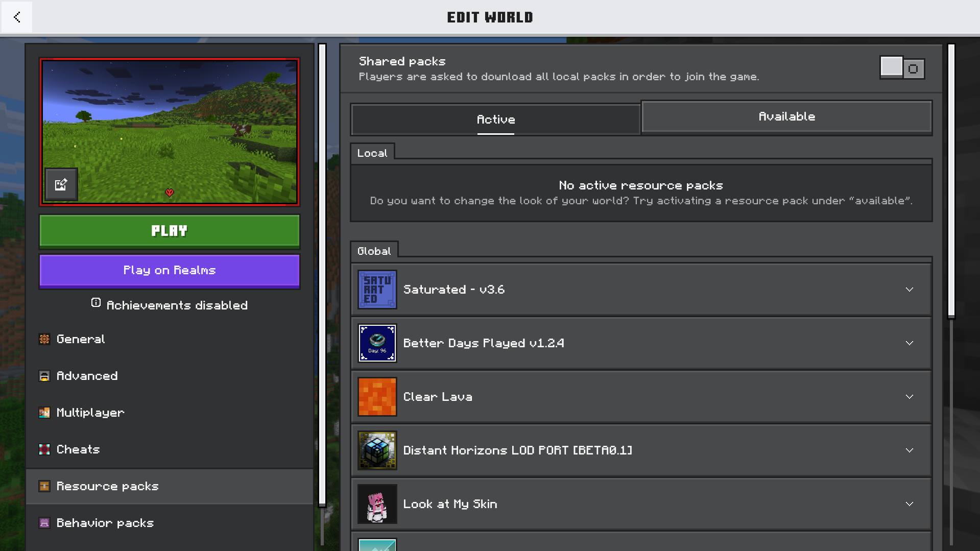
Task: Select the Look at My Skin icon
Action: click(377, 504)
